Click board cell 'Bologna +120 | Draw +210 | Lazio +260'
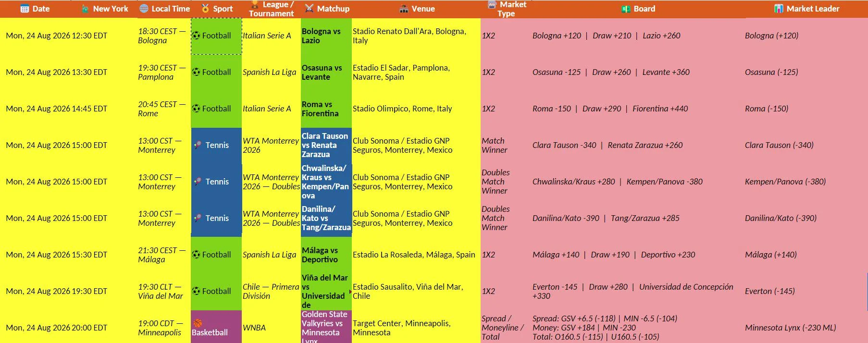868x343 pixels. (x=637, y=36)
